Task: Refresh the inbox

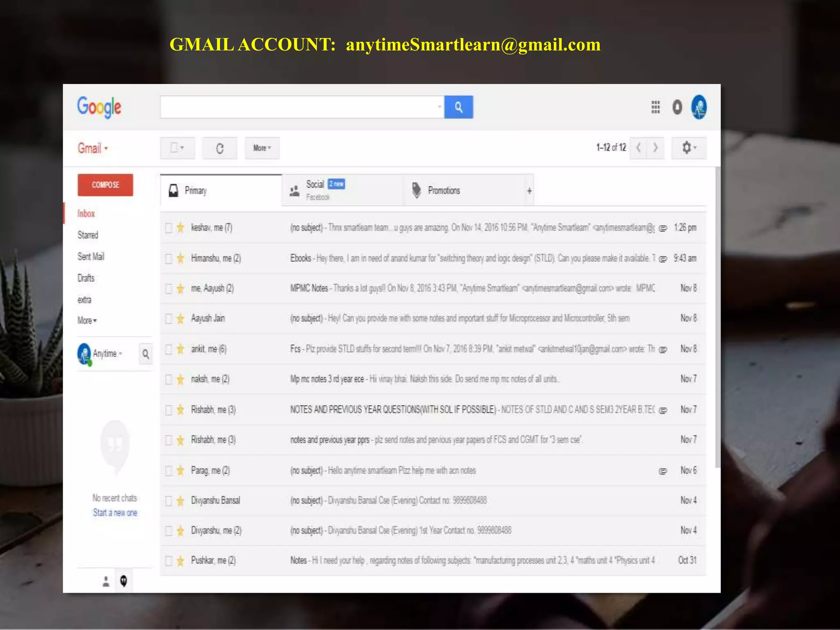Action: coord(220,148)
